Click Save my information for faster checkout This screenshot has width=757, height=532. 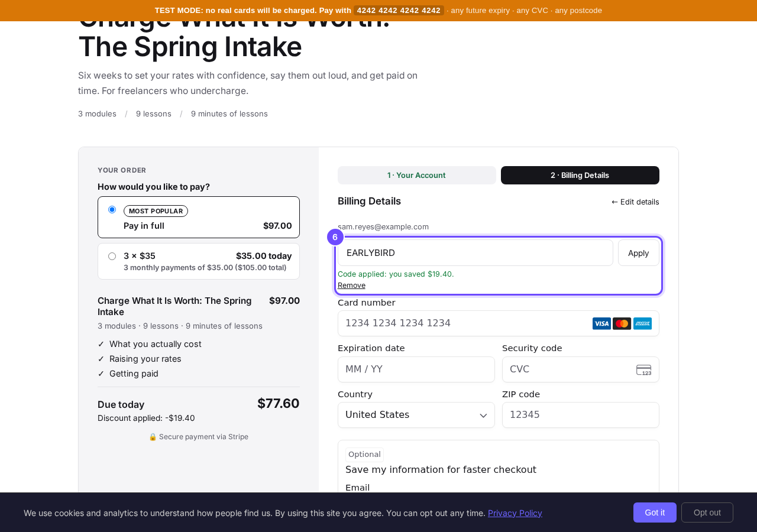[x=441, y=470]
